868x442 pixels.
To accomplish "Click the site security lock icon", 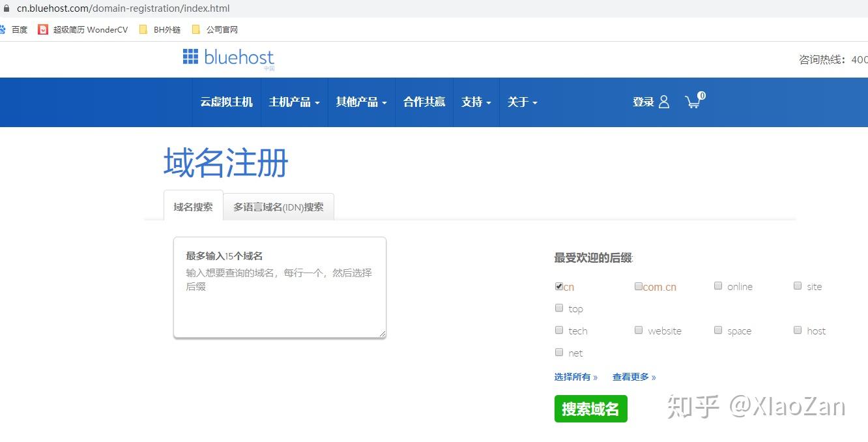I will click(x=7, y=8).
